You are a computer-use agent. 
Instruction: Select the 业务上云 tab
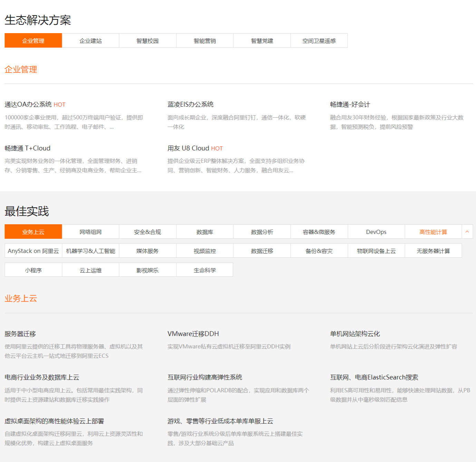pyautogui.click(x=33, y=232)
